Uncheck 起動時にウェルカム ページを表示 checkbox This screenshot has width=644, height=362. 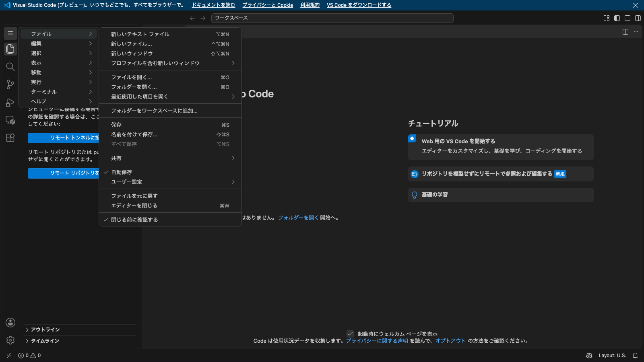click(350, 334)
